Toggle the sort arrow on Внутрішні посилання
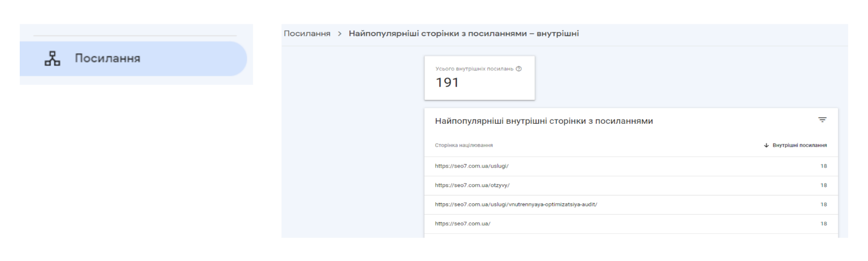The image size is (868, 261). [x=766, y=146]
